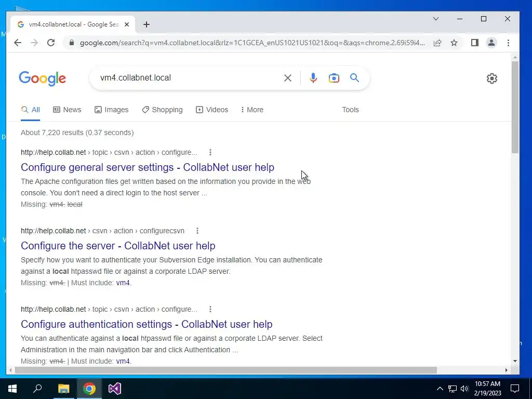This screenshot has height=399, width=532.
Task: Bookmark this page with star icon
Action: click(454, 43)
